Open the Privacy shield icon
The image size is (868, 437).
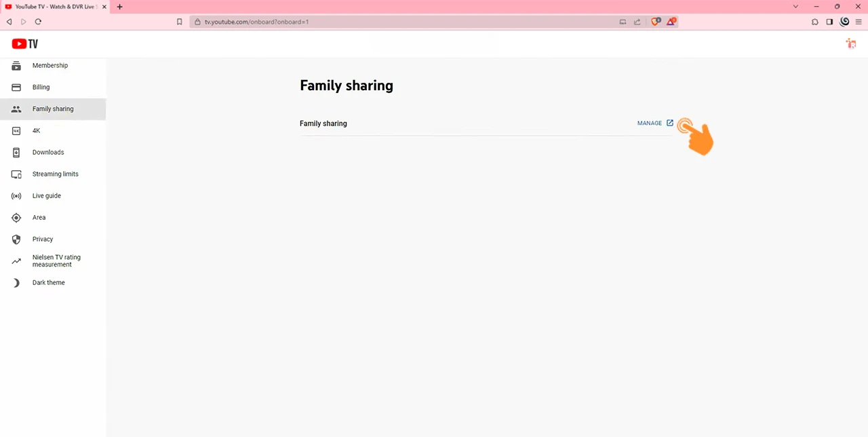coord(16,239)
